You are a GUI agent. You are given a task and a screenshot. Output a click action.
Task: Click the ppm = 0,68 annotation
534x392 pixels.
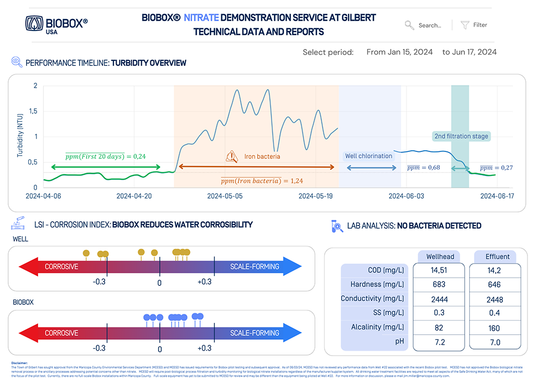coord(423,168)
